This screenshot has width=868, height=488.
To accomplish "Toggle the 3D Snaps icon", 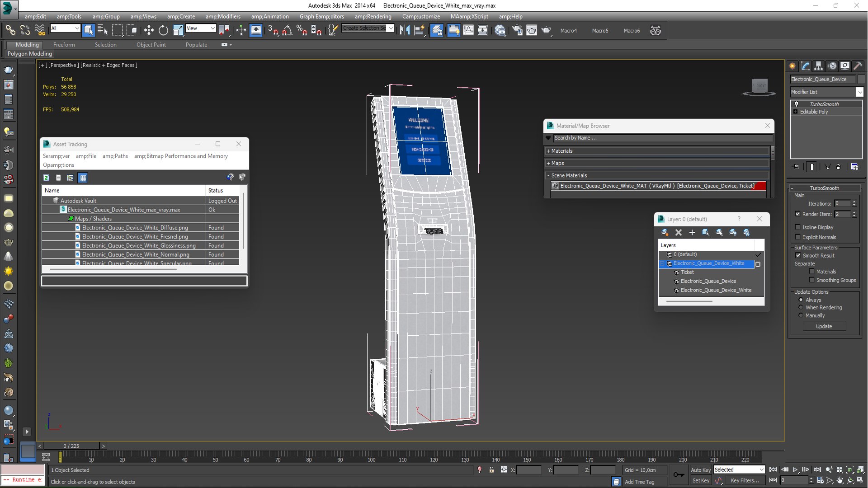I will click(x=273, y=30).
